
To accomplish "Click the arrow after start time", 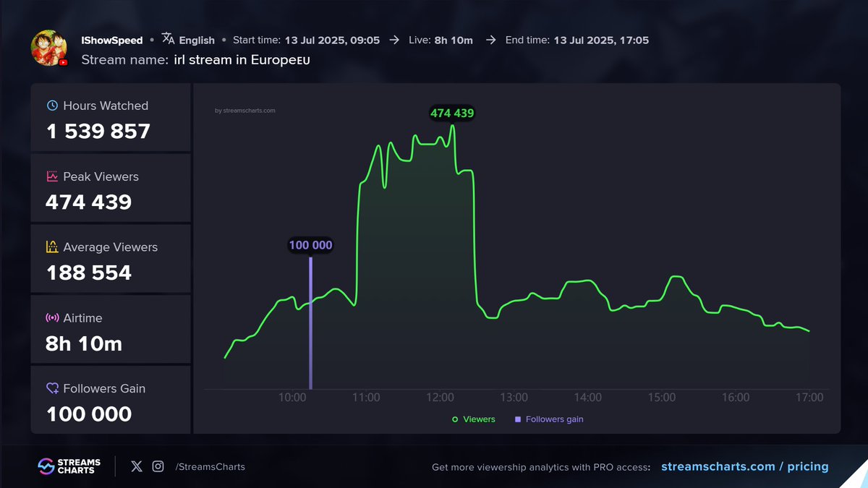I will point(394,40).
